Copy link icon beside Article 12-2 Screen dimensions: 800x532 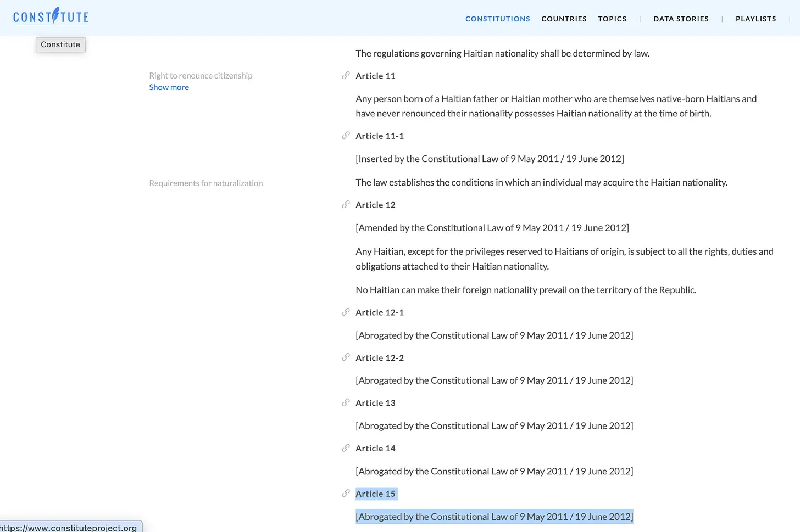point(346,357)
